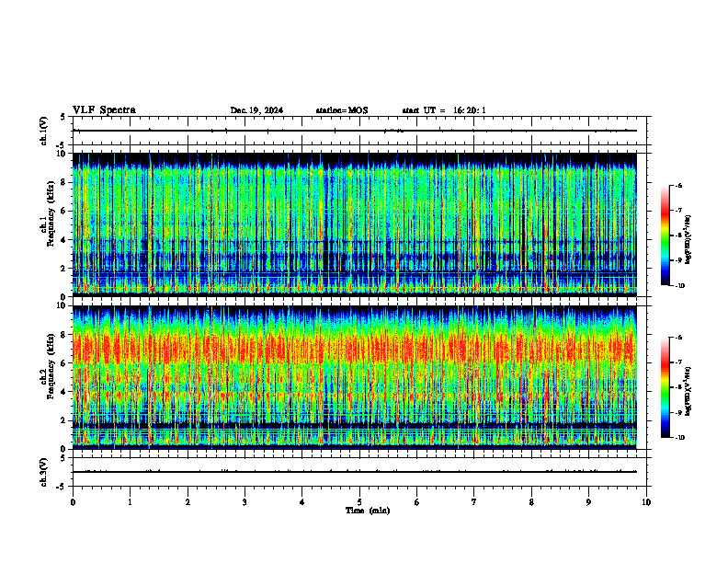Click the 'VLF Spectra' title text
The height and width of the screenshot is (563, 728).
click(104, 110)
